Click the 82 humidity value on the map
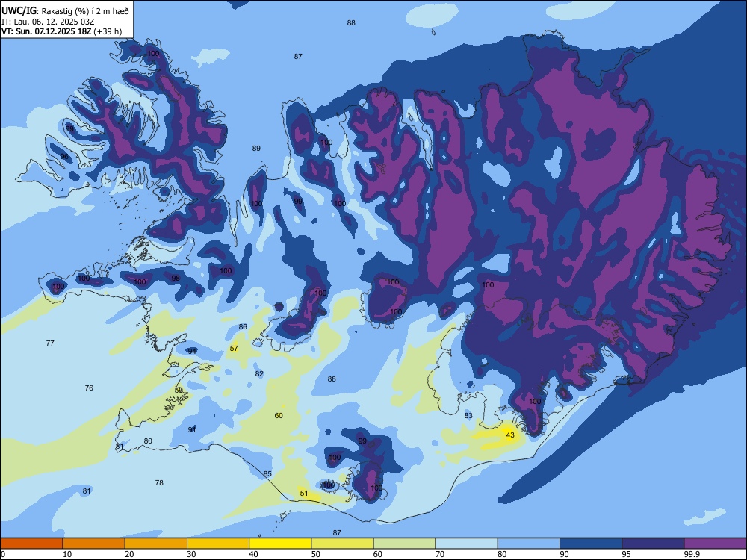The width and height of the screenshot is (747, 560). click(x=259, y=374)
